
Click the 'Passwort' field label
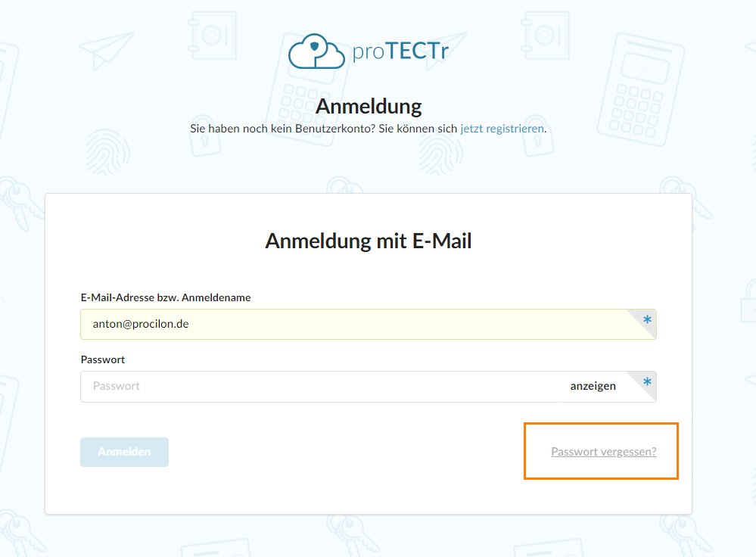pos(102,359)
